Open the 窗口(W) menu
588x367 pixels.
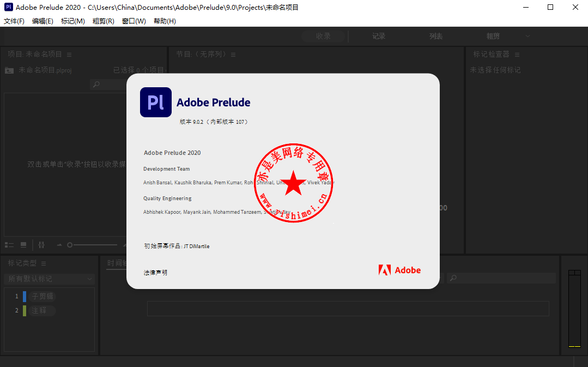[134, 21]
